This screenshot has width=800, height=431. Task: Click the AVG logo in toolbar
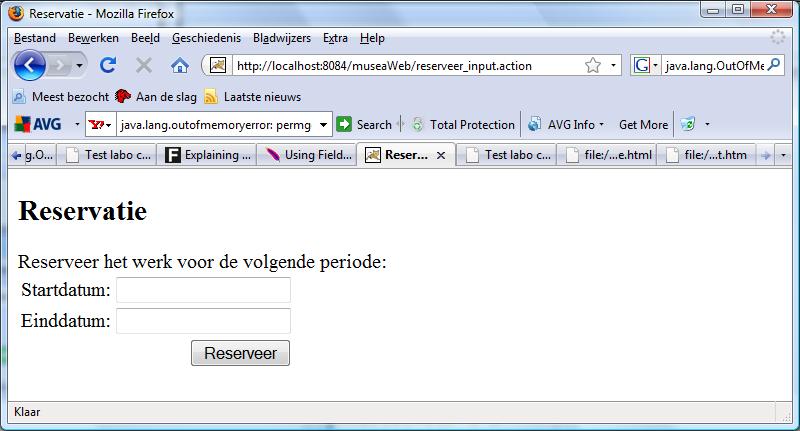[38, 124]
